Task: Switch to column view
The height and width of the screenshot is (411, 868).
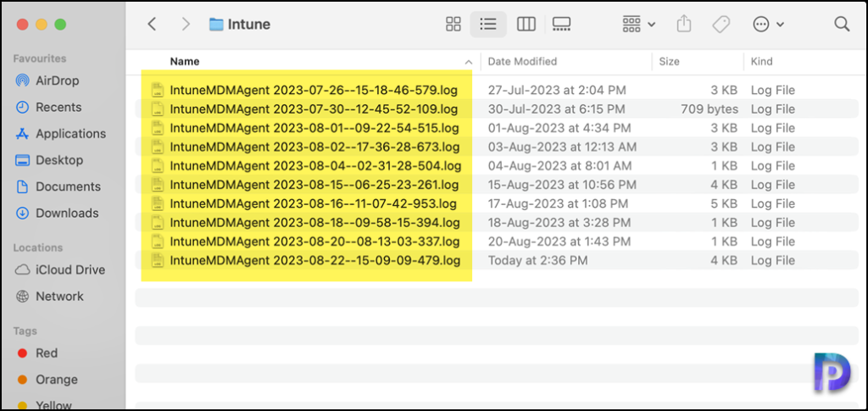Action: coord(526,24)
